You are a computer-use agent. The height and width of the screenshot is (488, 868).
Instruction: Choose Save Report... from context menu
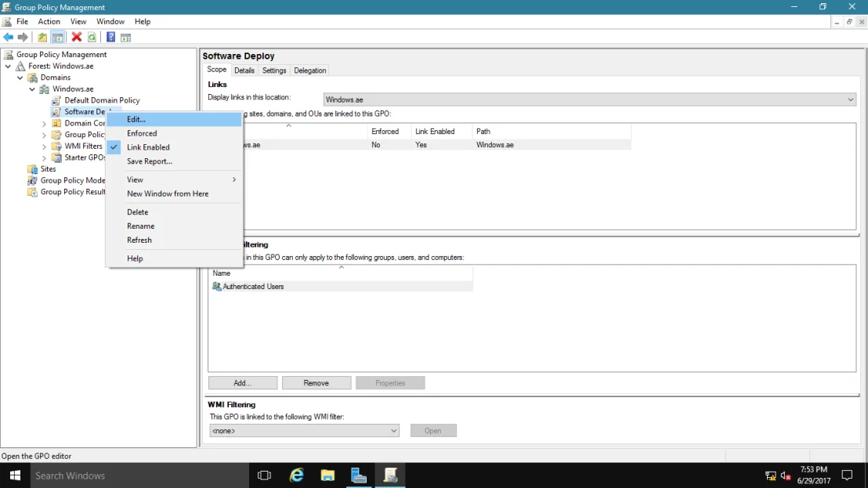pos(175,161)
